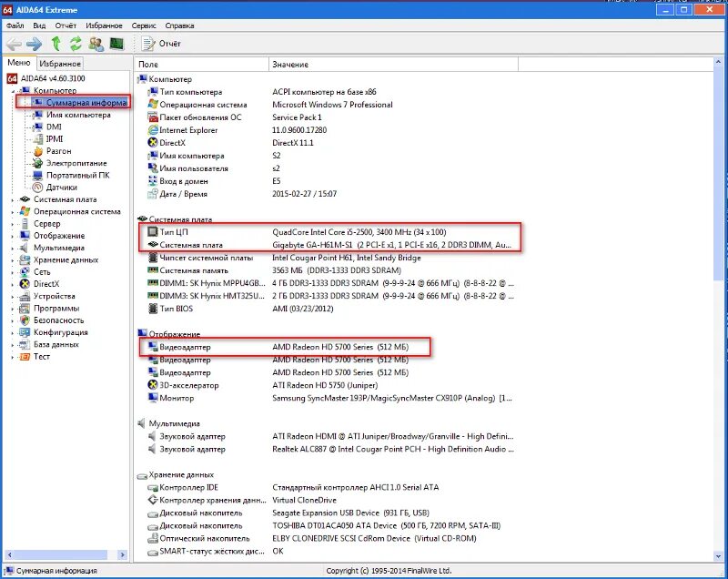Screen dimensions: 728x579
Task: Expand the Сеть tree node
Action: click(x=13, y=272)
